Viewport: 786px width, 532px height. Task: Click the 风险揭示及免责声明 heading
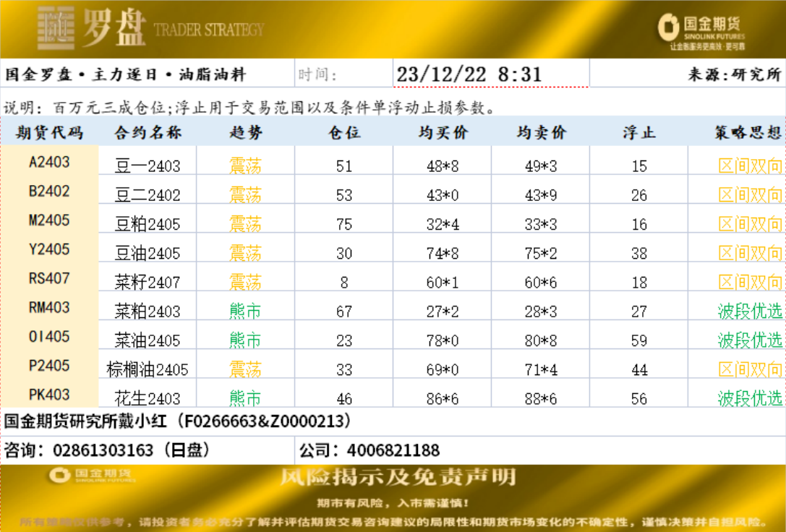click(398, 477)
